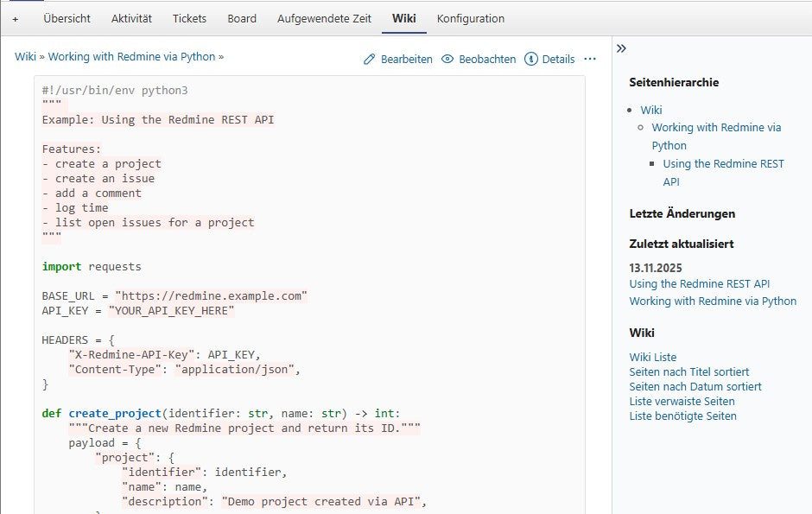The width and height of the screenshot is (812, 514).
Task: Open the Wiki Liste link
Action: [x=652, y=357]
